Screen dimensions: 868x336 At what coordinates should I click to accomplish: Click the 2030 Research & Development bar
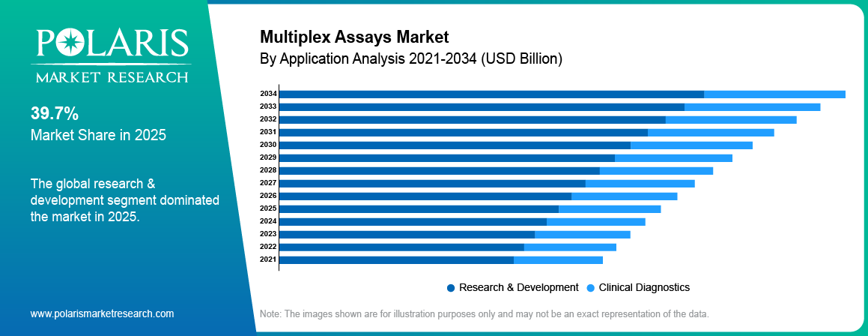[455, 145]
